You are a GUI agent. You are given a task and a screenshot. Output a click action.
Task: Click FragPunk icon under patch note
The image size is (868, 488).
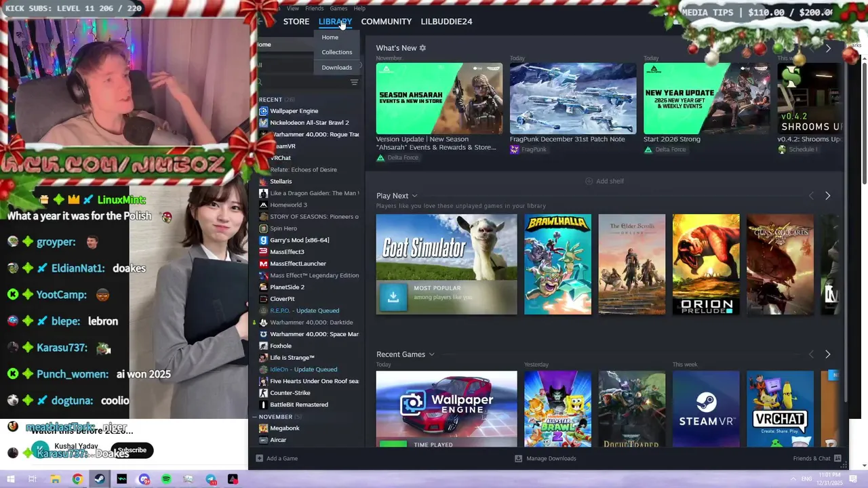tap(514, 149)
